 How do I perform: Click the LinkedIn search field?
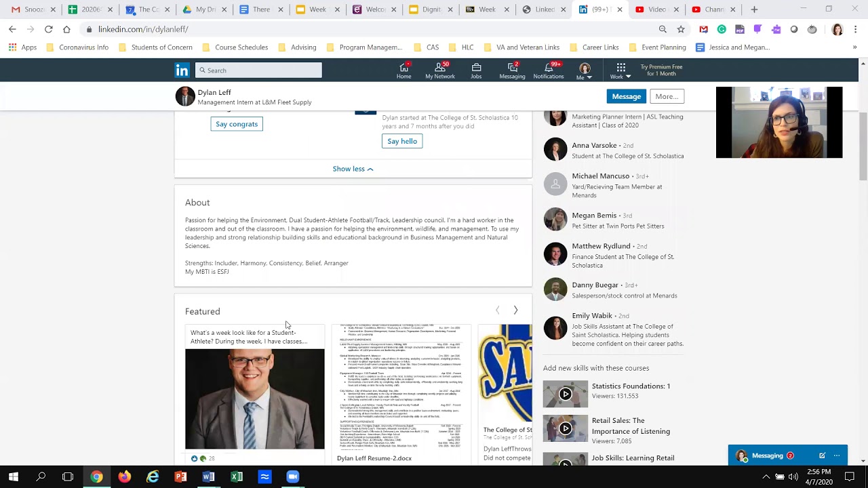pyautogui.click(x=258, y=70)
